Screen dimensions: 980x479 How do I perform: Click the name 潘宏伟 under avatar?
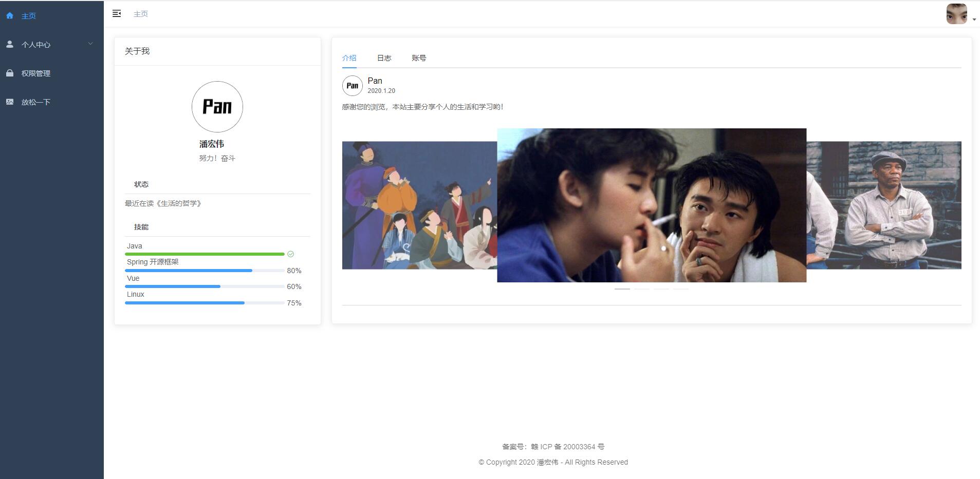(212, 144)
